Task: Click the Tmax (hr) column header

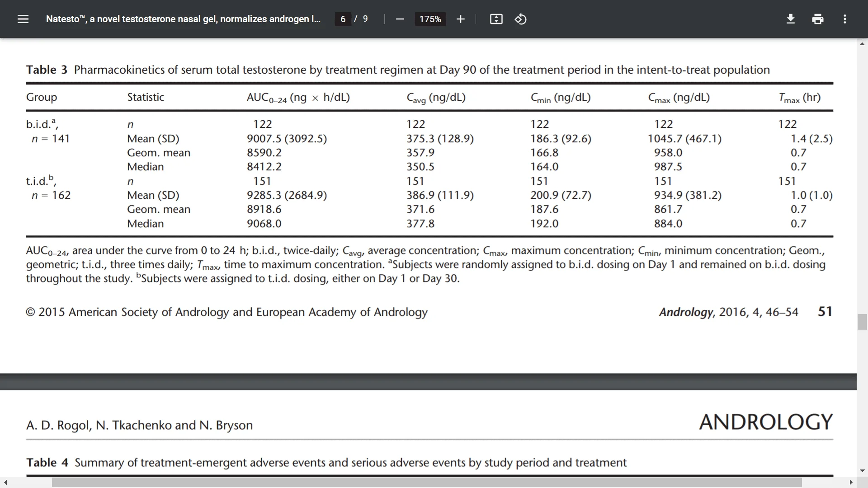Action: point(799,98)
